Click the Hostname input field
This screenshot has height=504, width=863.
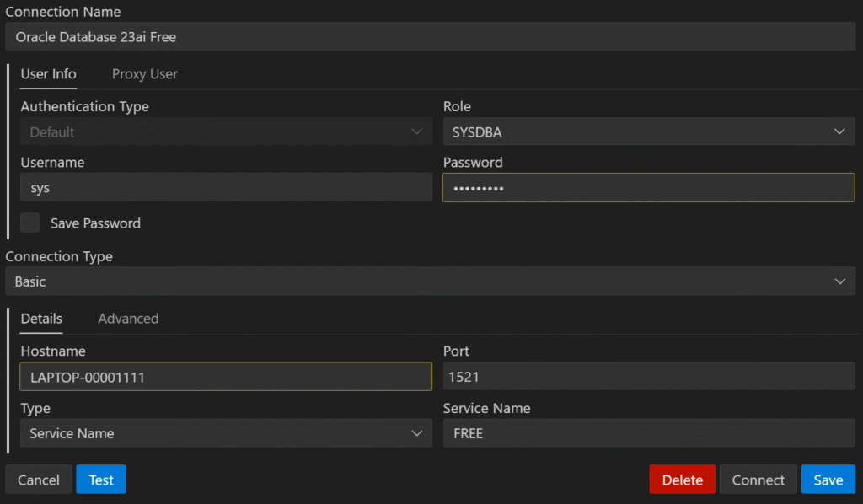point(226,377)
